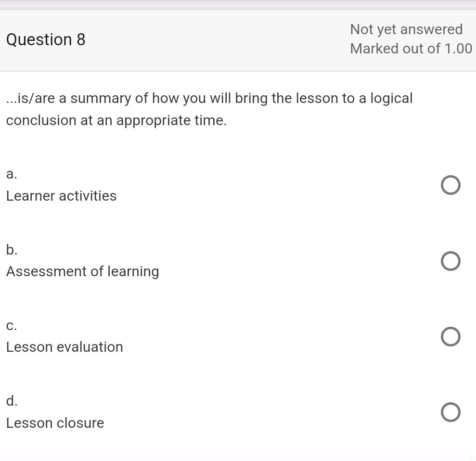Select radio button for option b
Image resolution: width=476 pixels, height=461 pixels.
point(450,261)
